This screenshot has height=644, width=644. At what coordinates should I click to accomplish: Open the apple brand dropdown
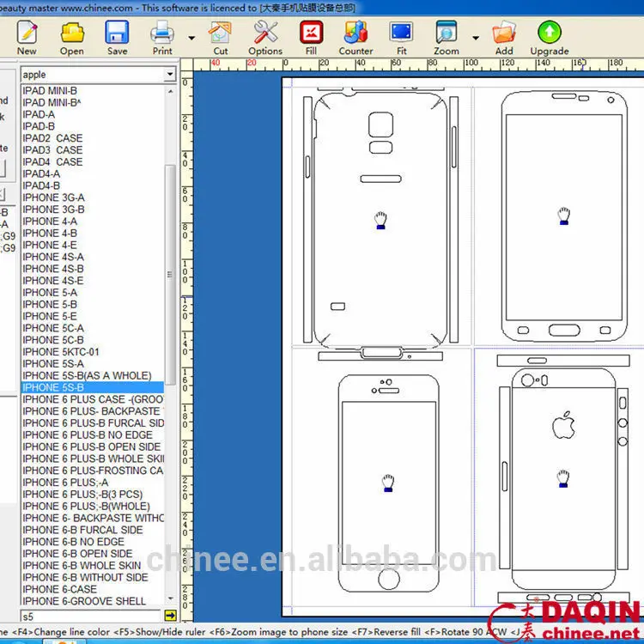point(169,75)
